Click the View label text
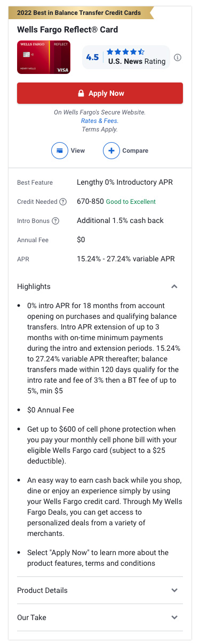The height and width of the screenshot is (644, 200). (78, 151)
